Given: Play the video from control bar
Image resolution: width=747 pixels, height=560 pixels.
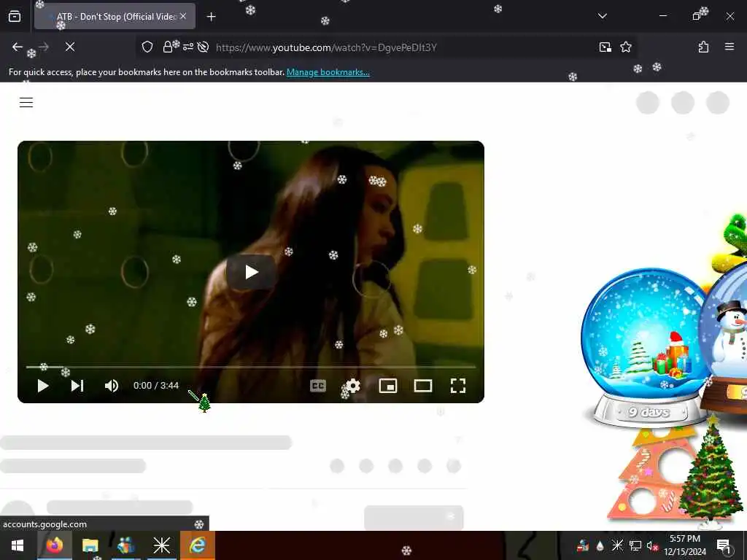Looking at the screenshot, I should [x=43, y=386].
